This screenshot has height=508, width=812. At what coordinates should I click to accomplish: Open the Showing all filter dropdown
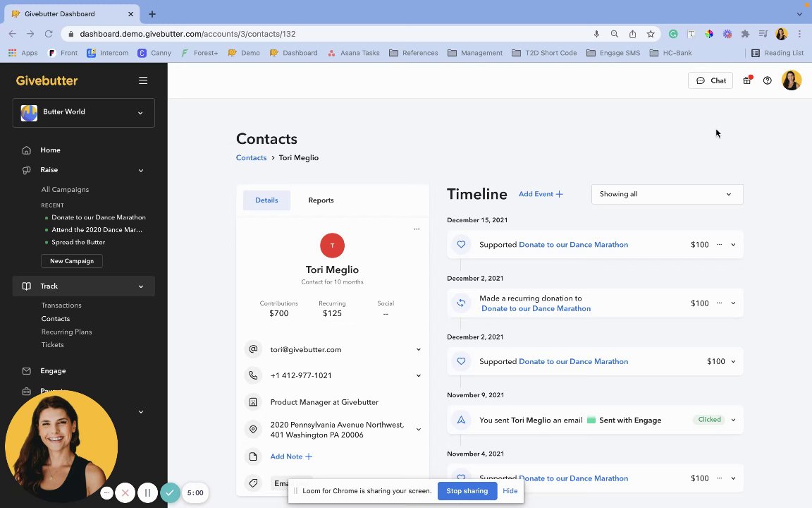(667, 195)
